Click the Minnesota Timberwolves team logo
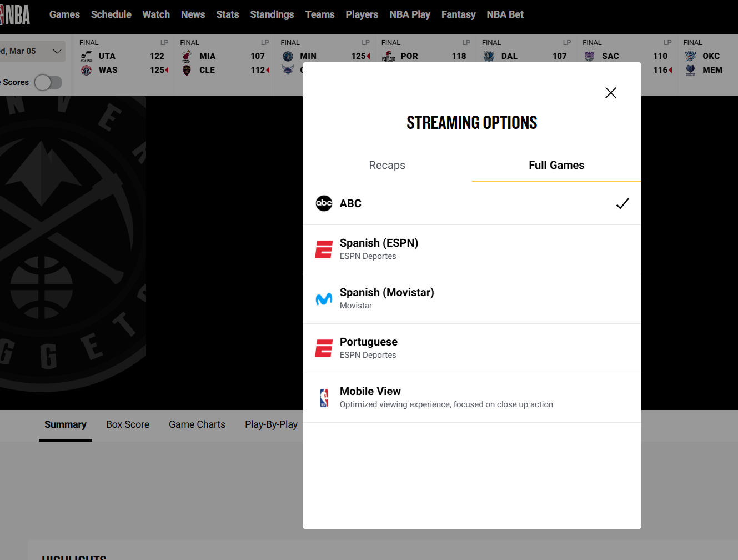The height and width of the screenshot is (560, 738). (x=288, y=56)
